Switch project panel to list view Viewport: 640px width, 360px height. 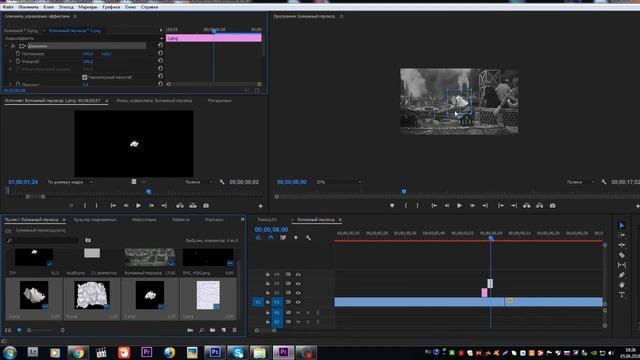pyautogui.click(x=8, y=330)
